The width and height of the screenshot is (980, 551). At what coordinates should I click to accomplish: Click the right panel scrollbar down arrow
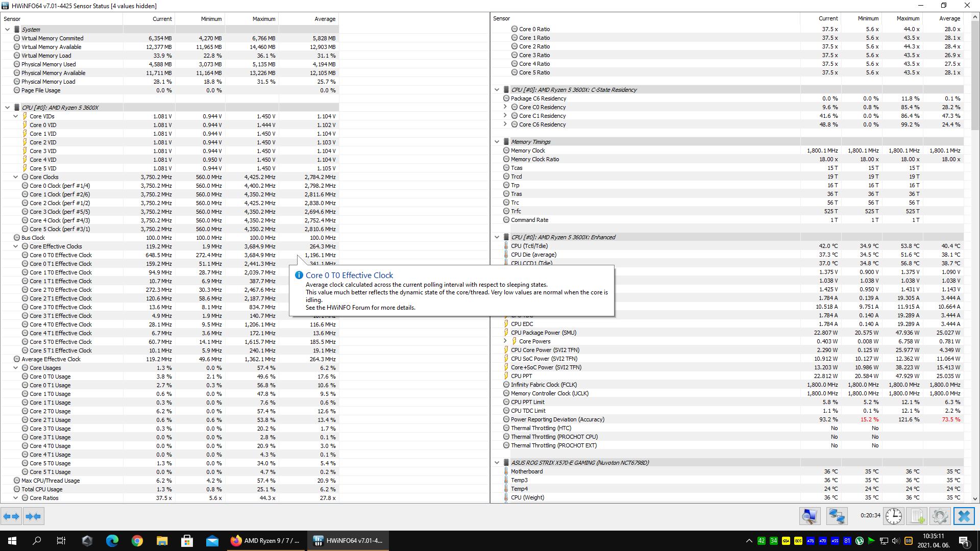(975, 499)
